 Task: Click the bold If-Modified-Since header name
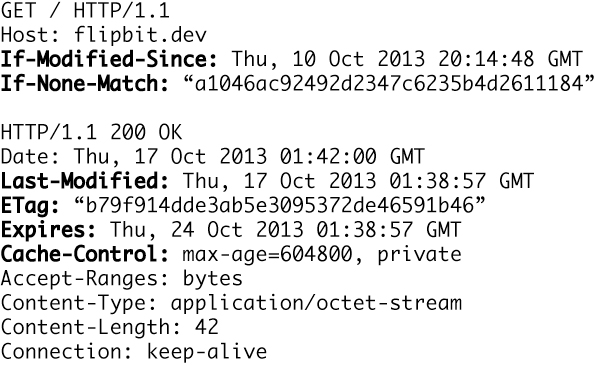(x=109, y=59)
